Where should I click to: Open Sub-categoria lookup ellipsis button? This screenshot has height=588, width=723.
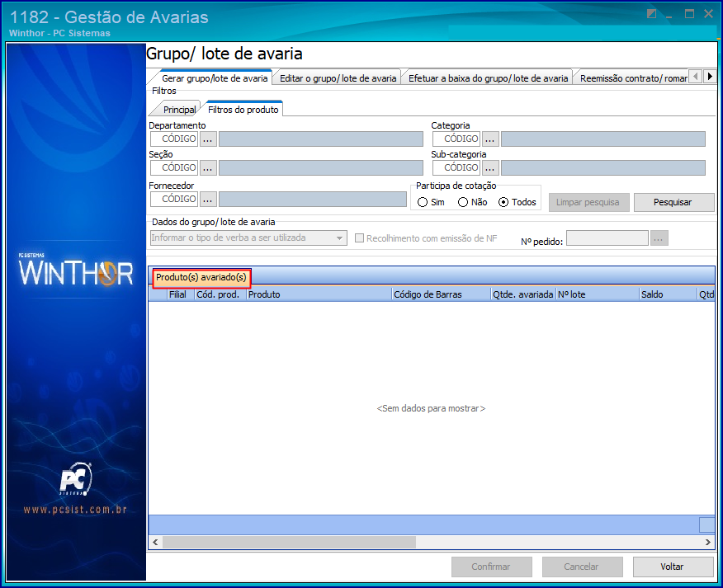pyautogui.click(x=490, y=167)
